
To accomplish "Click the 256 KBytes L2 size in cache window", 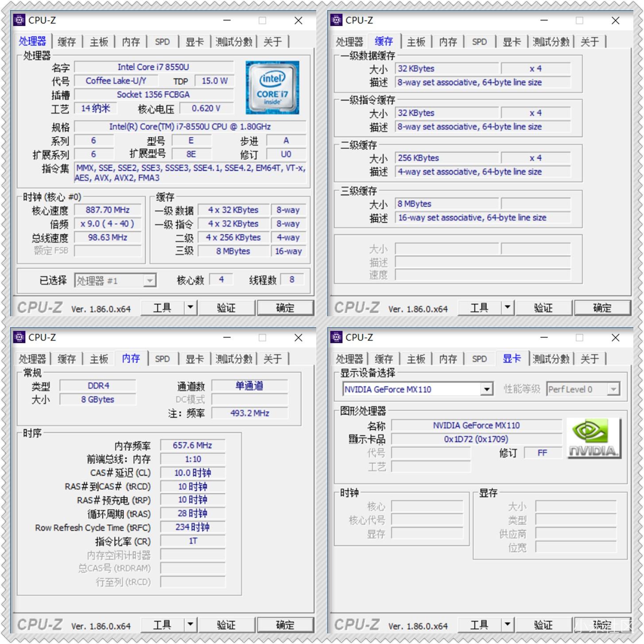I will 447,158.
